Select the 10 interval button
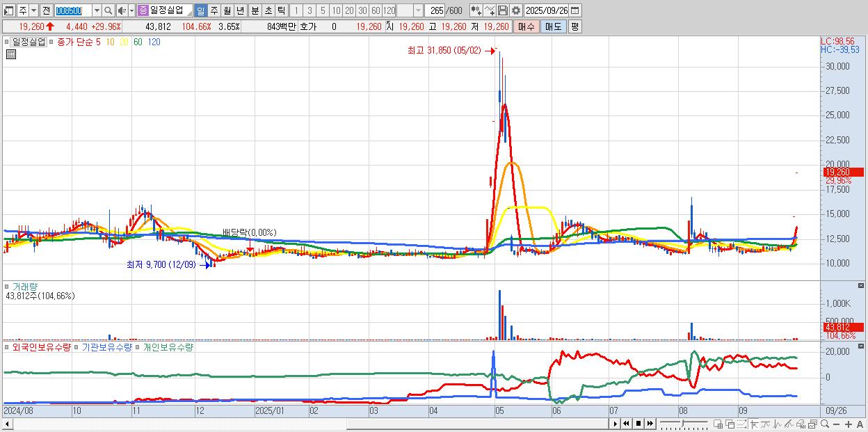The width and height of the screenshot is (868, 432). 336,10
